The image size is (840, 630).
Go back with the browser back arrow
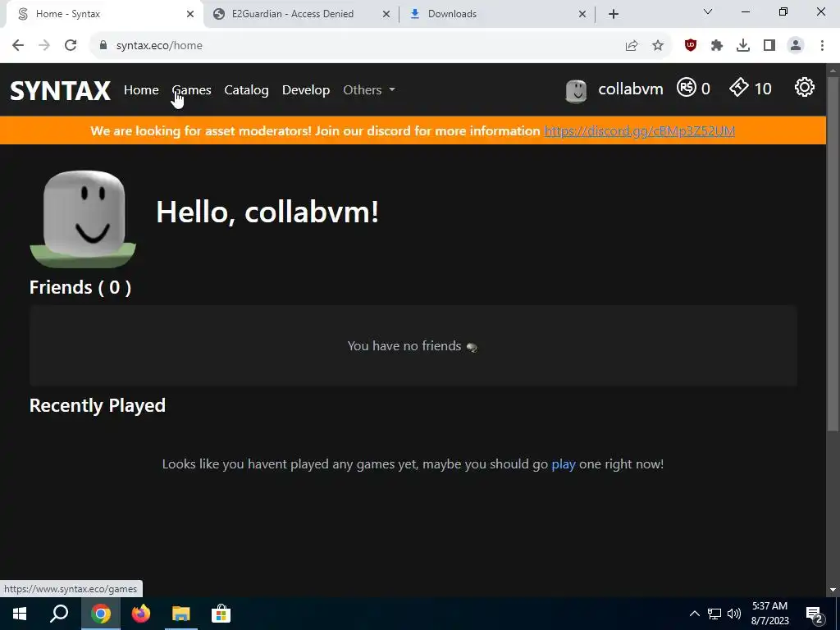[x=18, y=46]
